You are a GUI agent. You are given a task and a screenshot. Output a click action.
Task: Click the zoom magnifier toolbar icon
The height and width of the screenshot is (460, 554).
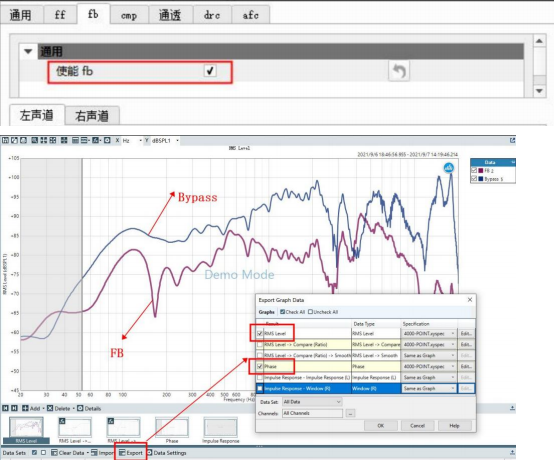[x=34, y=140]
